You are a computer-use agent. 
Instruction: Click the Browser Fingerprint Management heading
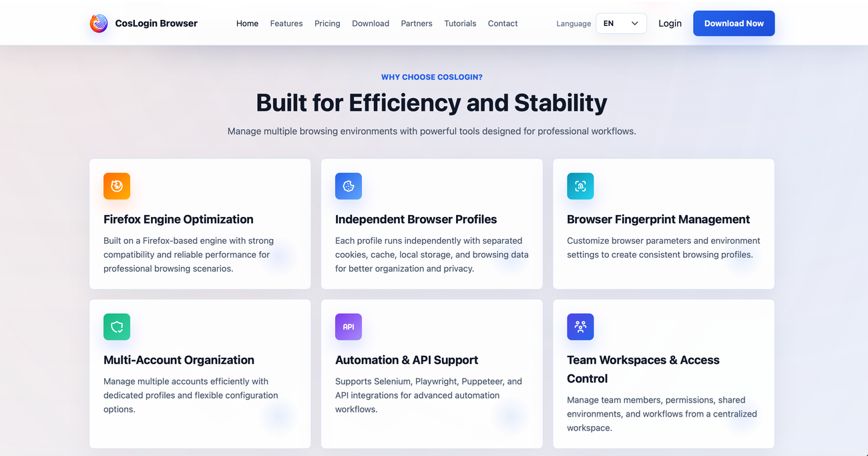tap(658, 219)
